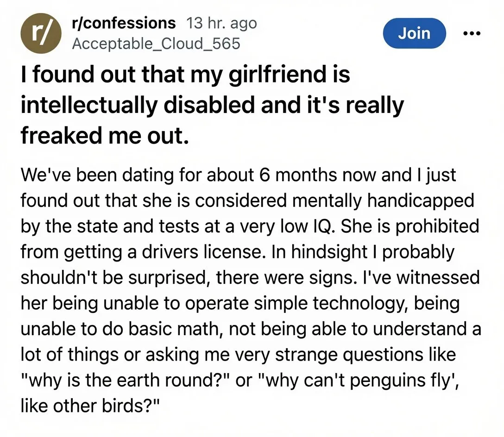Click the r/ subreddit avatar icon

[41, 33]
